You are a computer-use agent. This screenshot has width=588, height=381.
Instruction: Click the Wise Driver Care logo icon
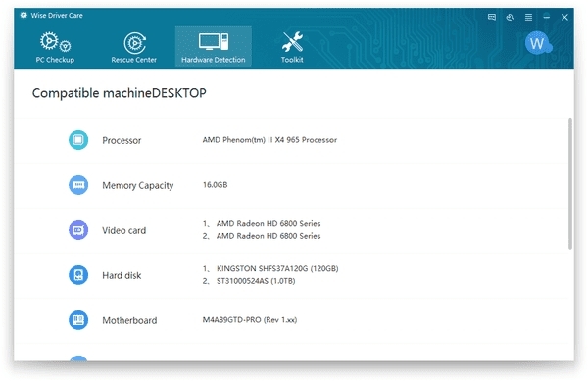tap(24, 16)
